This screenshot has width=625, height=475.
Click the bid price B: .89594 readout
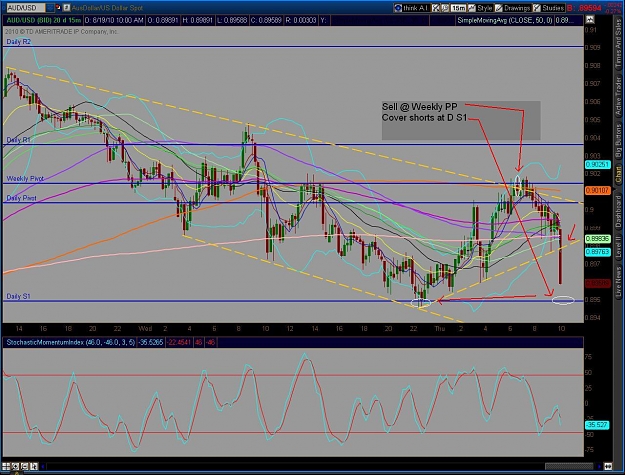click(x=584, y=8)
